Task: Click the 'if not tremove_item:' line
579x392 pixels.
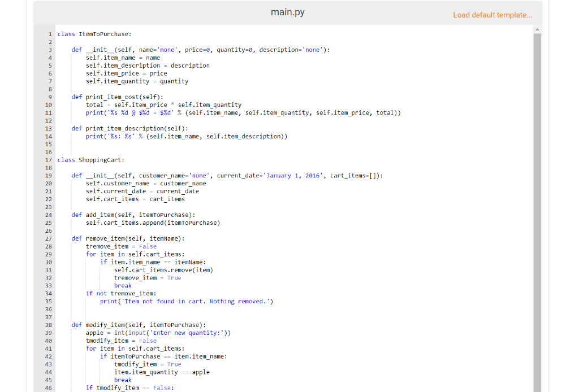Action: [x=121, y=294]
